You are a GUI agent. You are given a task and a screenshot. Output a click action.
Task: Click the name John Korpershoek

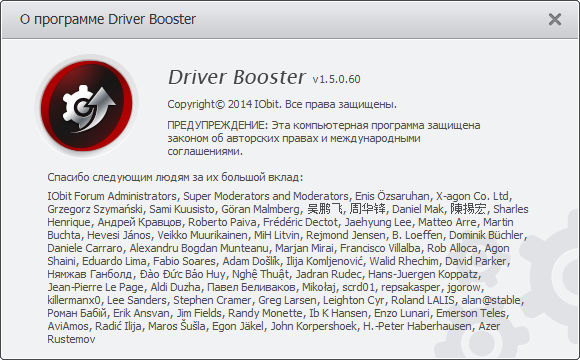click(313, 326)
